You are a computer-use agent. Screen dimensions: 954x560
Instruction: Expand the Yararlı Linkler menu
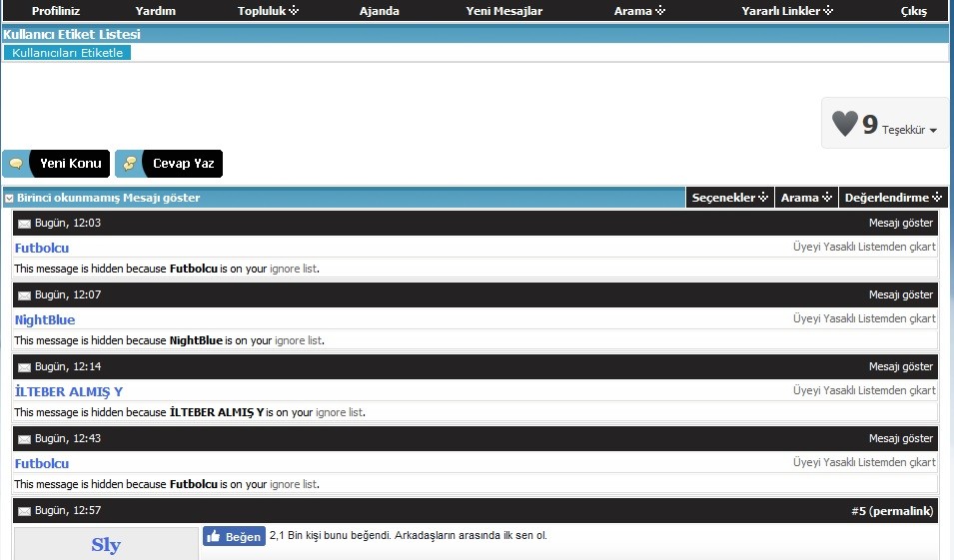point(787,11)
